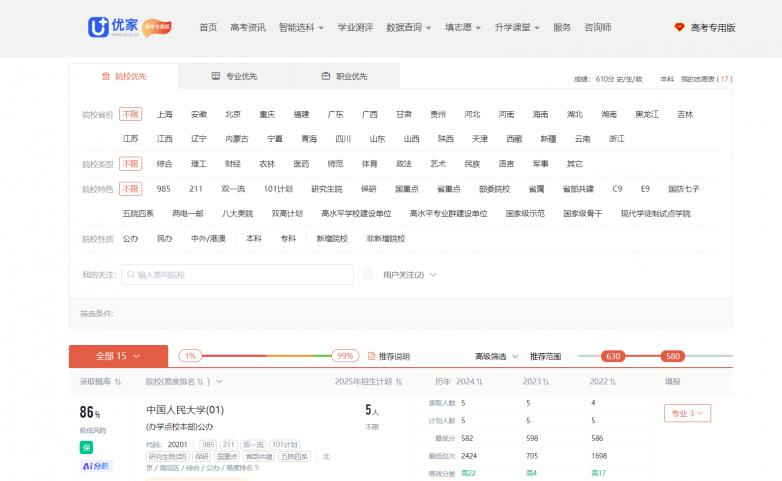Sort by 录取概率 using its sort icon
The height and width of the screenshot is (481, 782).
(x=118, y=382)
